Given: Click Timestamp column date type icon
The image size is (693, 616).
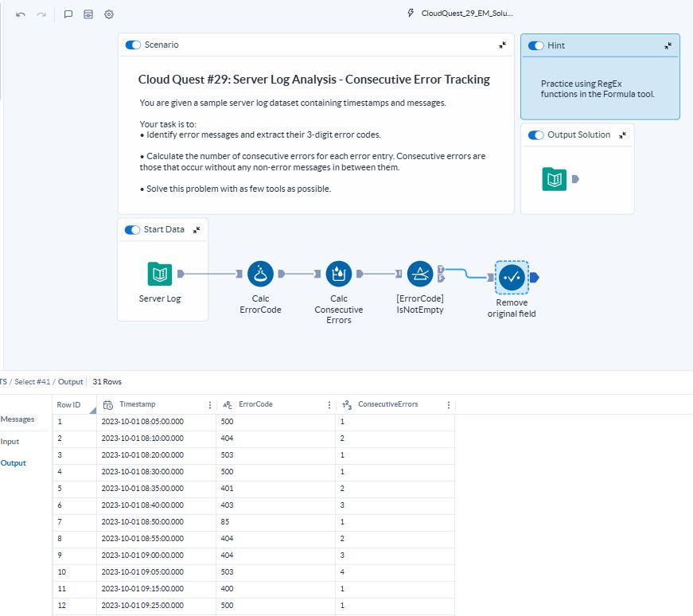Looking at the screenshot, I should (x=108, y=404).
